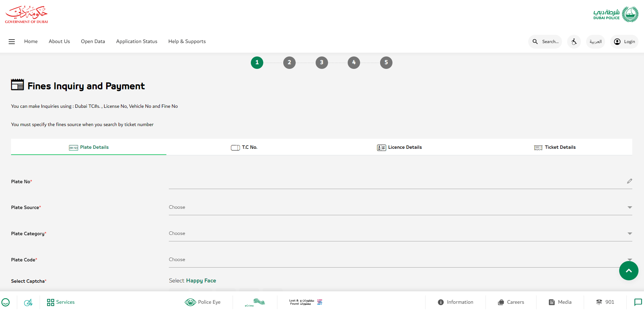
Task: Switch to the T.C No. tab
Action: click(244, 147)
